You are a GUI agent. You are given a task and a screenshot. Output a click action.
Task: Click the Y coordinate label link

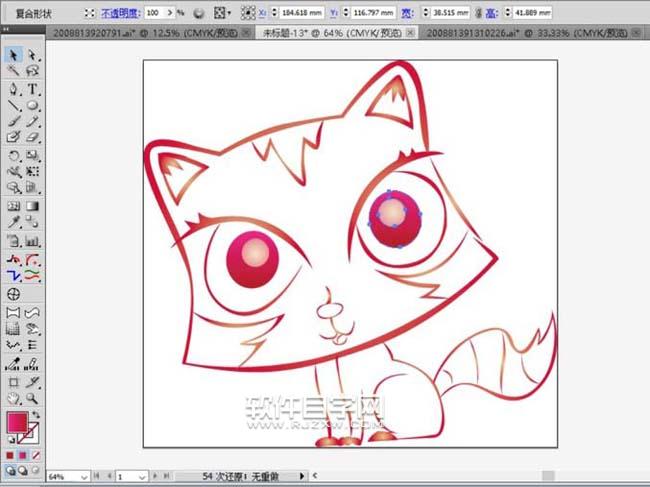[x=334, y=13]
